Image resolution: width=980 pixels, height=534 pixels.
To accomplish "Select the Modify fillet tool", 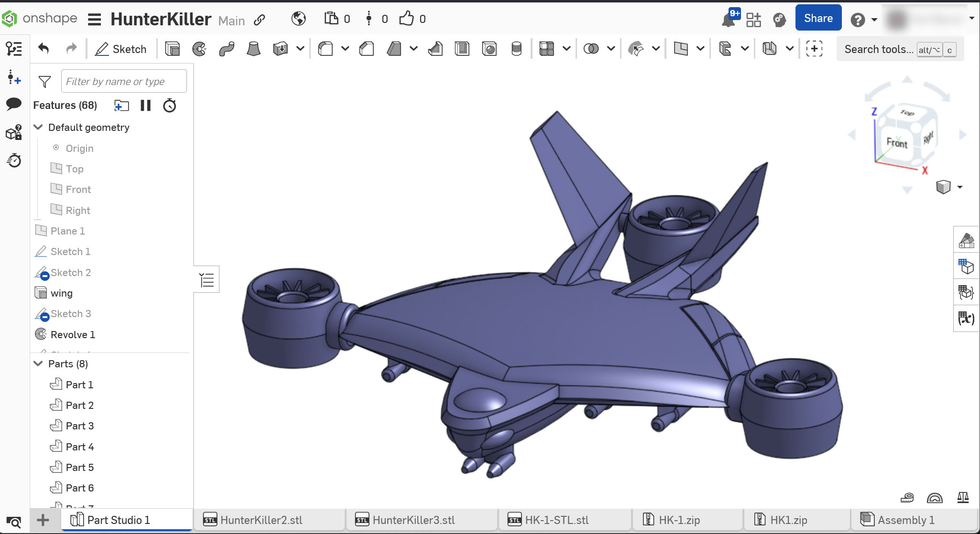I will pos(636,49).
